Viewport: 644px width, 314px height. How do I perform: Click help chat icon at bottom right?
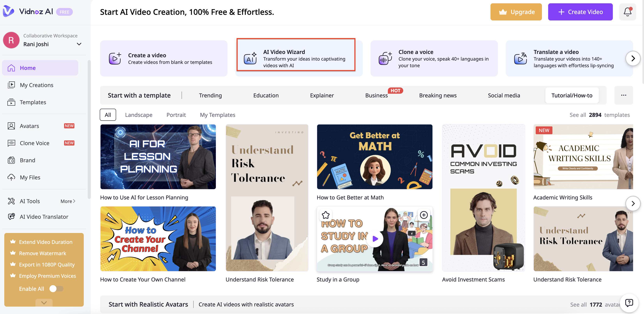629,303
